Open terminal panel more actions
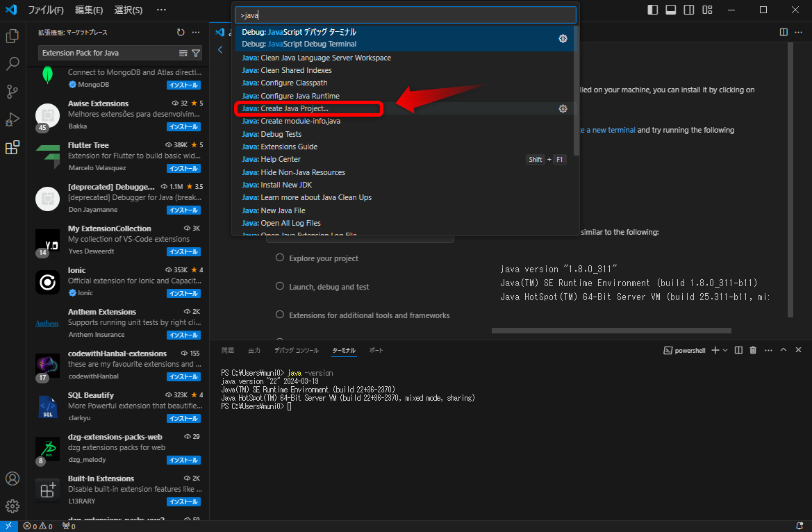Screen dimensions: 812x532 (x=768, y=351)
